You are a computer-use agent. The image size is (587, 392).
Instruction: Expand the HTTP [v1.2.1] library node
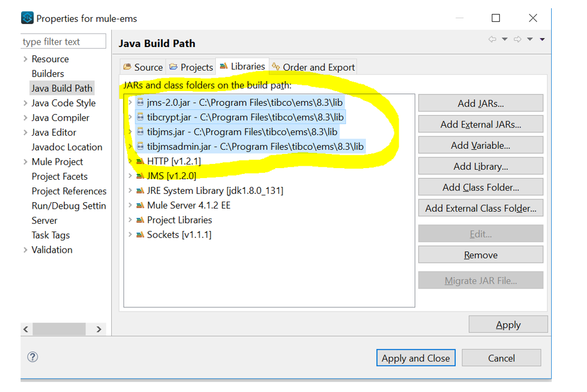(131, 161)
